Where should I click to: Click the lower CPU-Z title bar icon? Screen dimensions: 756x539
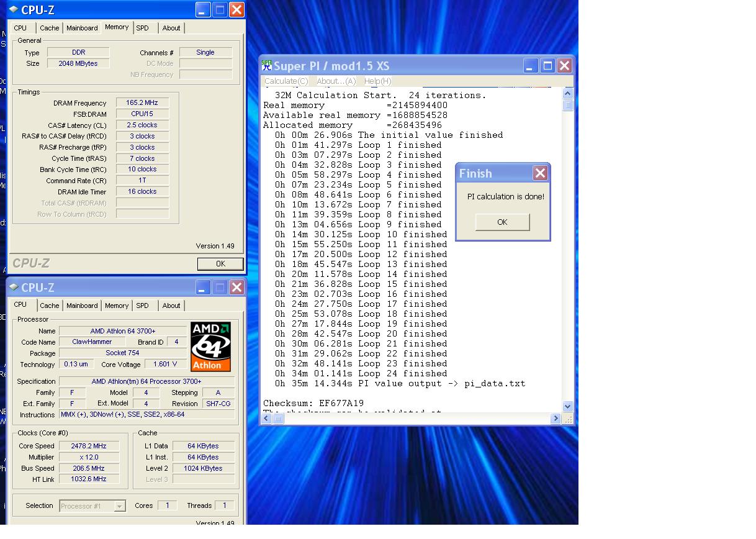[x=14, y=288]
